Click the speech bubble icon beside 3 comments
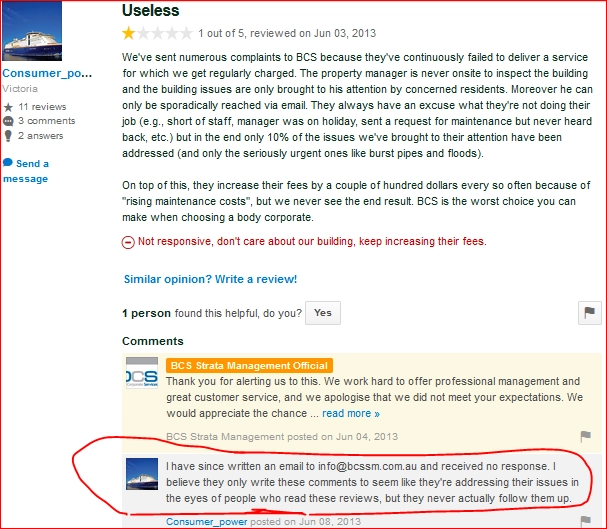 coord(8,121)
